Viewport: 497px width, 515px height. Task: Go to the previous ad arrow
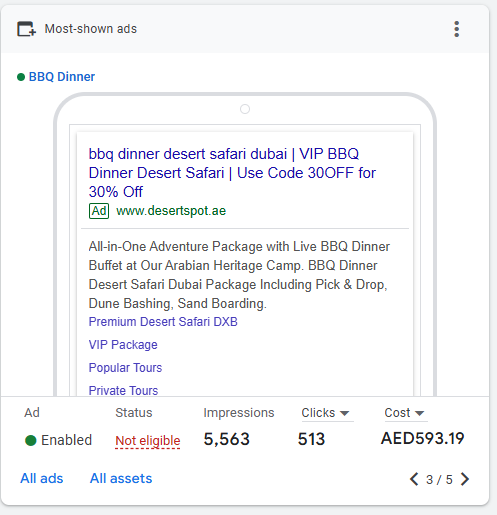[x=414, y=479]
